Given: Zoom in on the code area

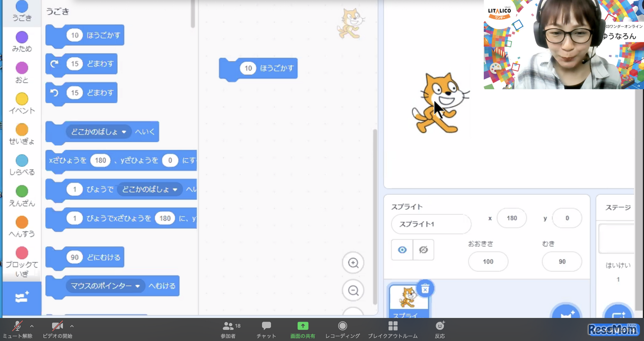Looking at the screenshot, I should click(x=353, y=263).
